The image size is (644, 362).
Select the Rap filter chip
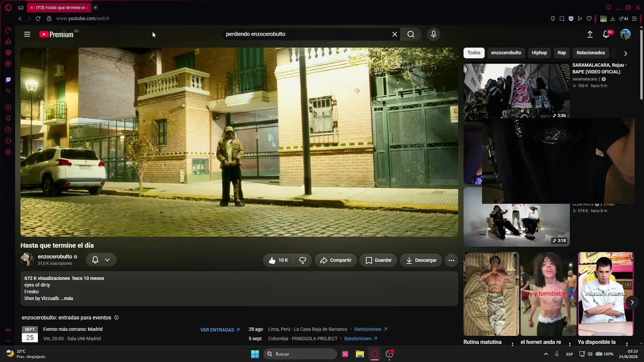[x=561, y=53]
